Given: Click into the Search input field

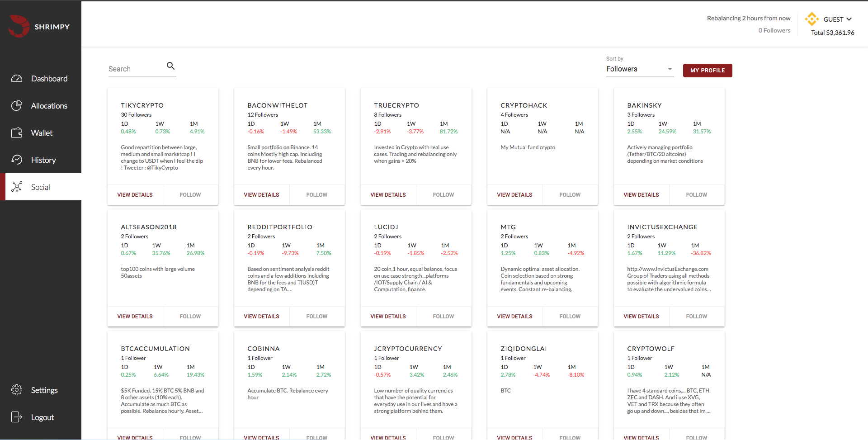Looking at the screenshot, I should click(x=136, y=69).
